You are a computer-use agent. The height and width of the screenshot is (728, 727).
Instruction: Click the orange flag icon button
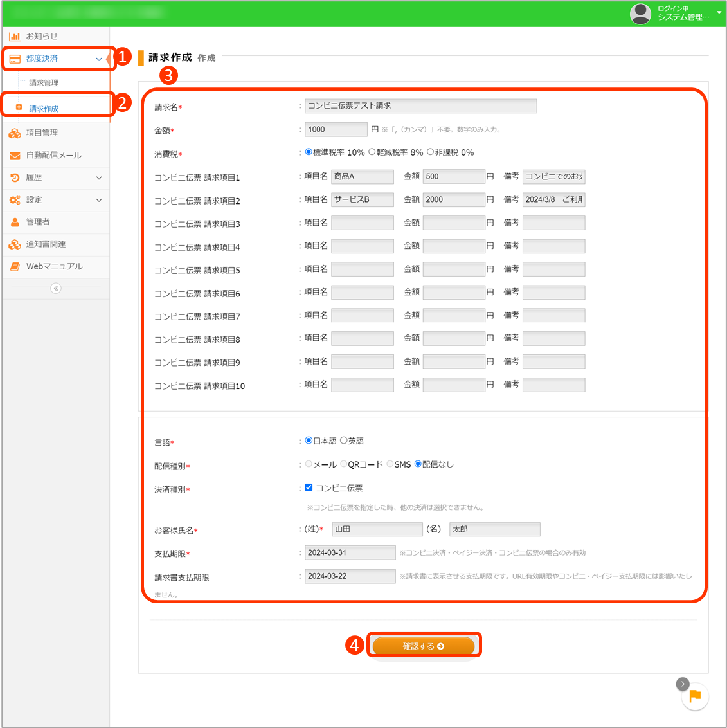pyautogui.click(x=695, y=696)
